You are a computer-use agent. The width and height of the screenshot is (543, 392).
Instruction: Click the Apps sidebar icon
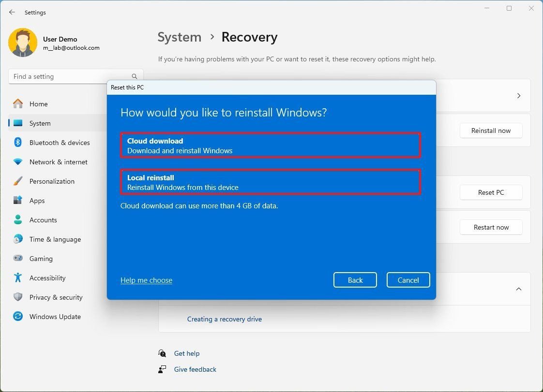(x=18, y=201)
